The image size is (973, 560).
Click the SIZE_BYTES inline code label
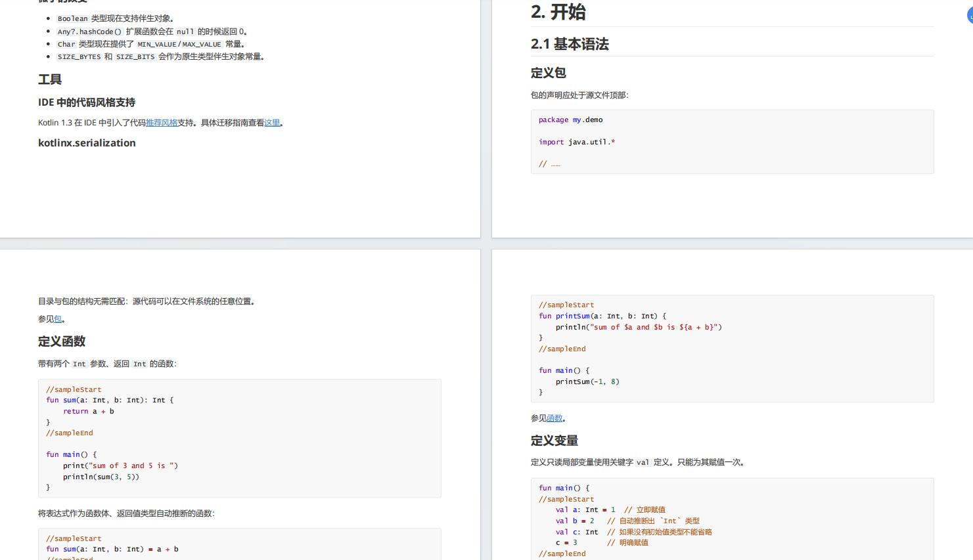(x=78, y=56)
